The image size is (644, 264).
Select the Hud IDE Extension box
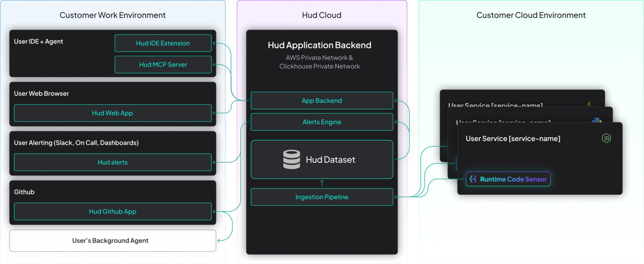[163, 43]
